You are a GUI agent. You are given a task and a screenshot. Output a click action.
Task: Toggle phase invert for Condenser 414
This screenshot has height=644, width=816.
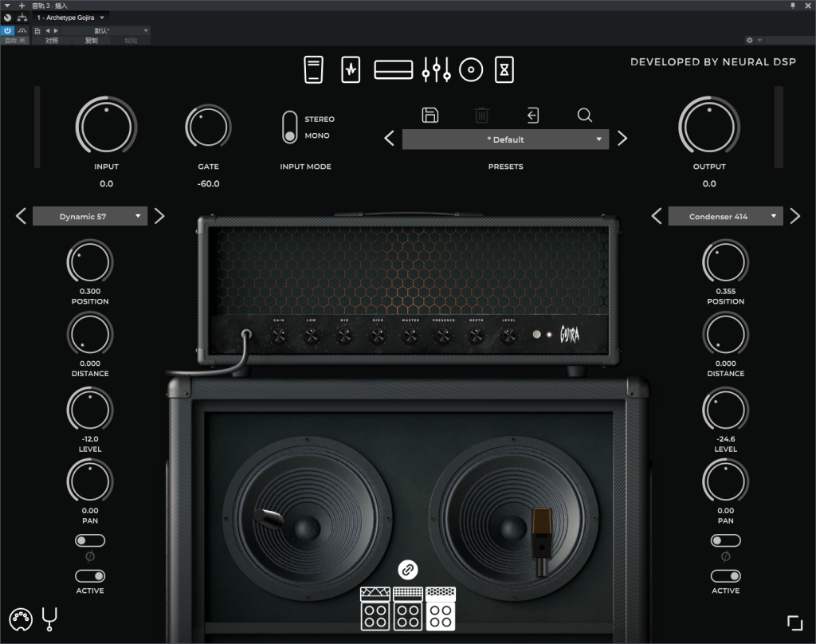(x=725, y=540)
